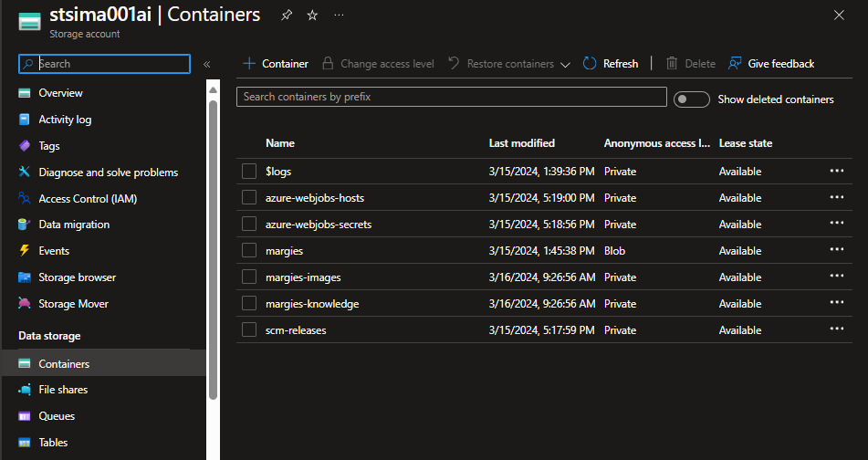Open Overview in the sidebar menu
Viewport: 868px width, 460px height.
tap(60, 93)
